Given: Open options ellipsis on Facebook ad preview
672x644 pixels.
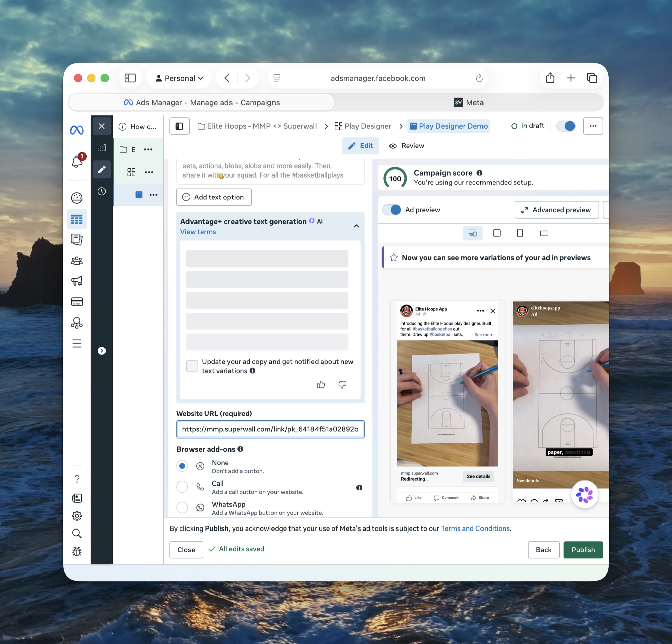Looking at the screenshot, I should 481,311.
